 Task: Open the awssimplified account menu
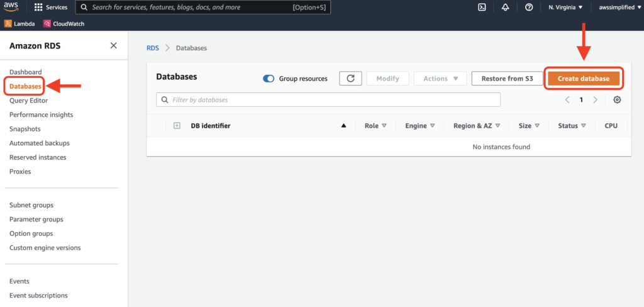click(x=620, y=8)
